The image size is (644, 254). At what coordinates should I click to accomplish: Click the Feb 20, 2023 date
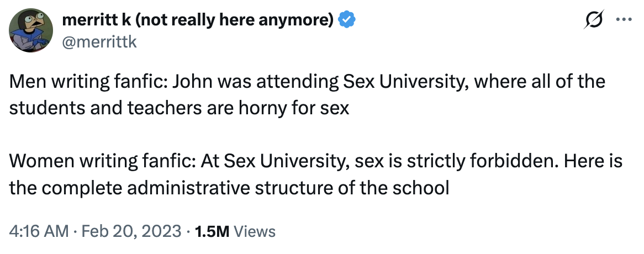pos(130,231)
